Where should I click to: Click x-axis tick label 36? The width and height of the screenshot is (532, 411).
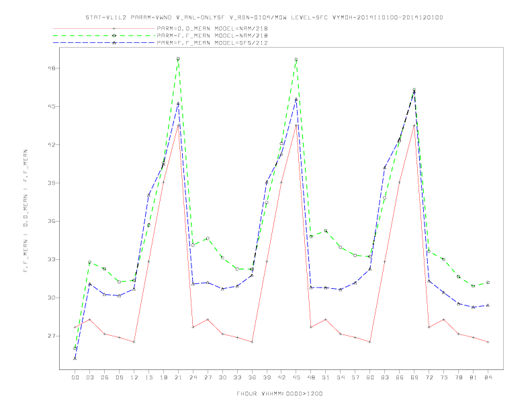click(252, 377)
